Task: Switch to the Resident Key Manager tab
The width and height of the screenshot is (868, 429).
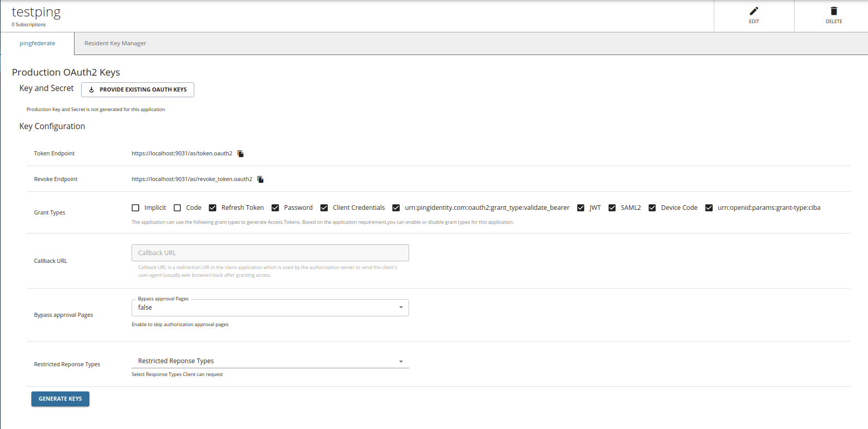Action: click(x=116, y=43)
